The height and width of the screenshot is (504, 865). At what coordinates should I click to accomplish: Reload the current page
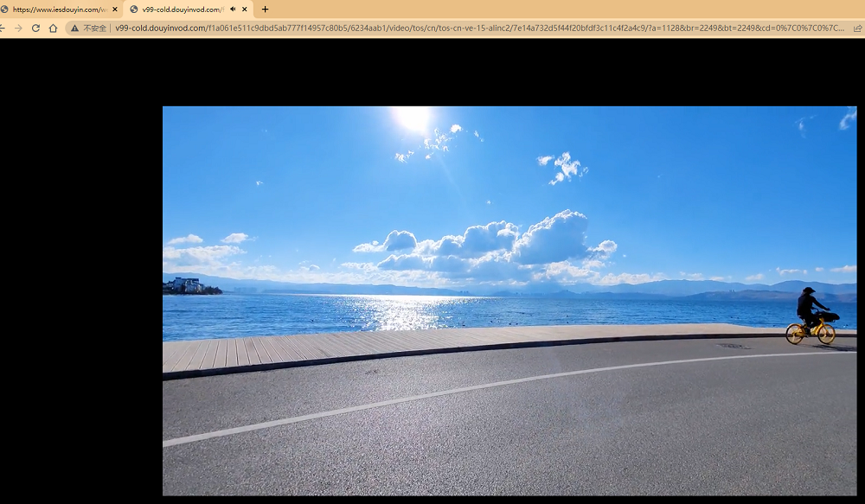35,29
